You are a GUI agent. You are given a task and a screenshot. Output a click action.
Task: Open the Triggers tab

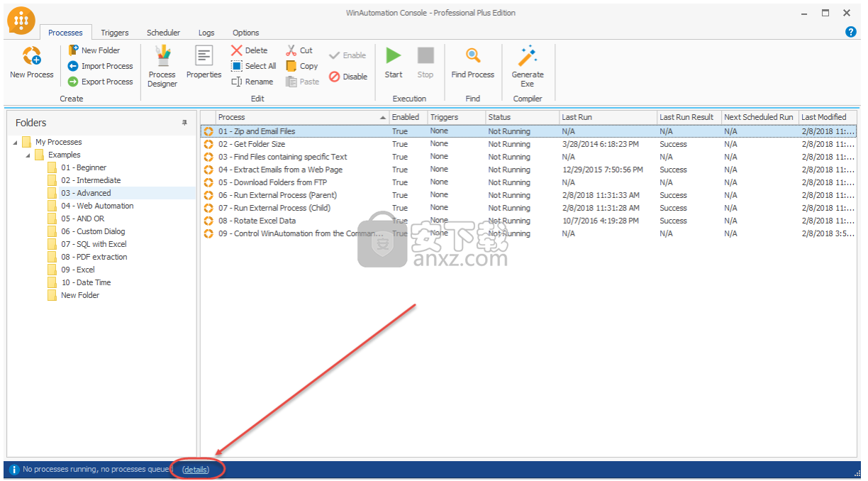115,33
